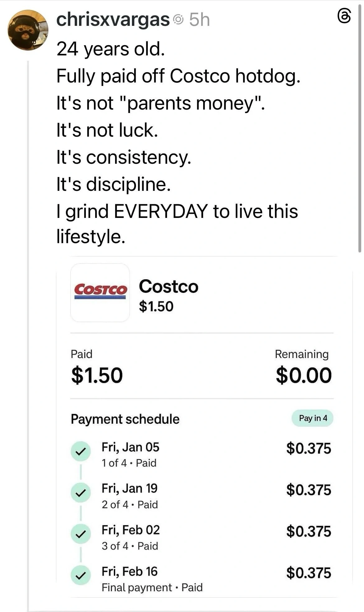
Task: Open the Fri, Feb 16 final payment row
Action: (129, 572)
